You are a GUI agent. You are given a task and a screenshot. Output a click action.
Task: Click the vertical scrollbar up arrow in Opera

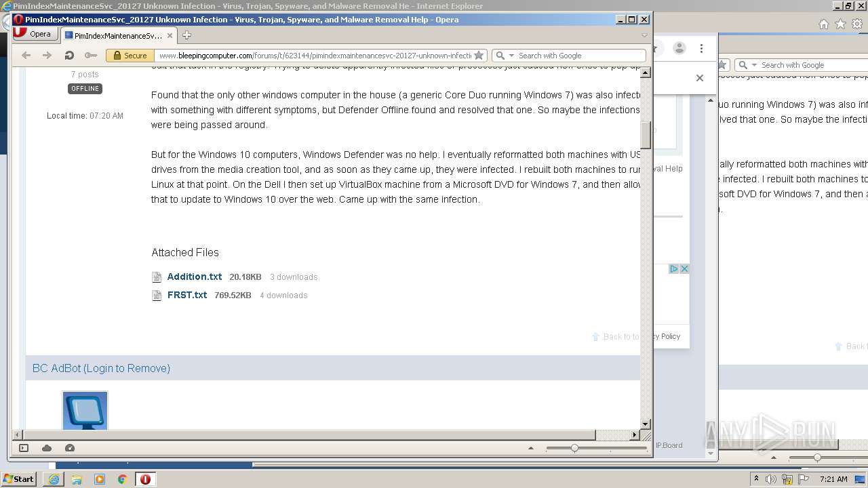point(646,73)
